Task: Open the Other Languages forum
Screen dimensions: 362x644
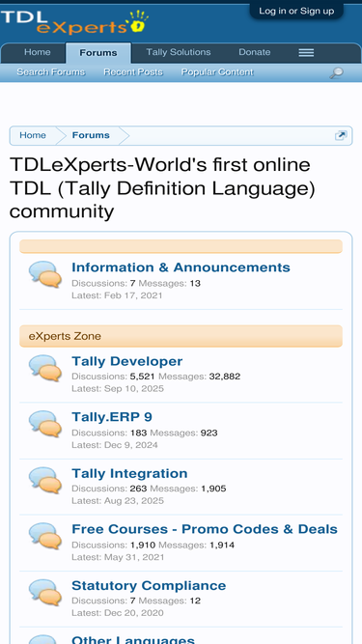Action: (x=133, y=639)
